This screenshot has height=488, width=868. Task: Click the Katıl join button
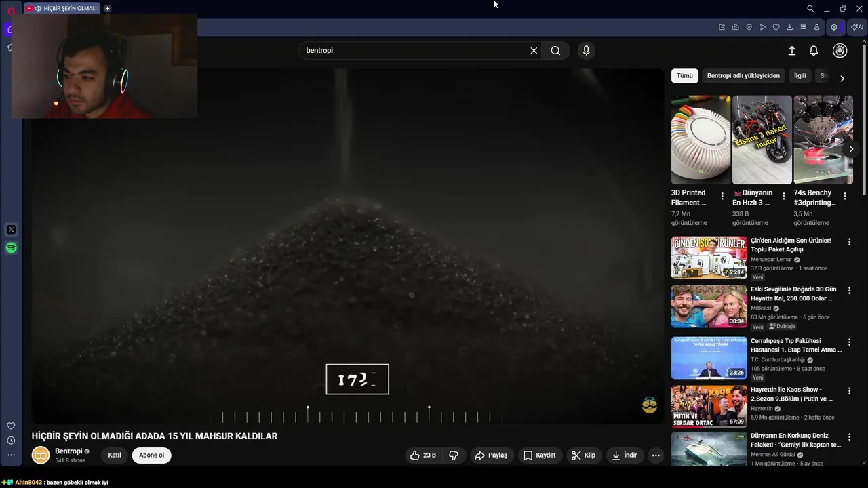115,455
